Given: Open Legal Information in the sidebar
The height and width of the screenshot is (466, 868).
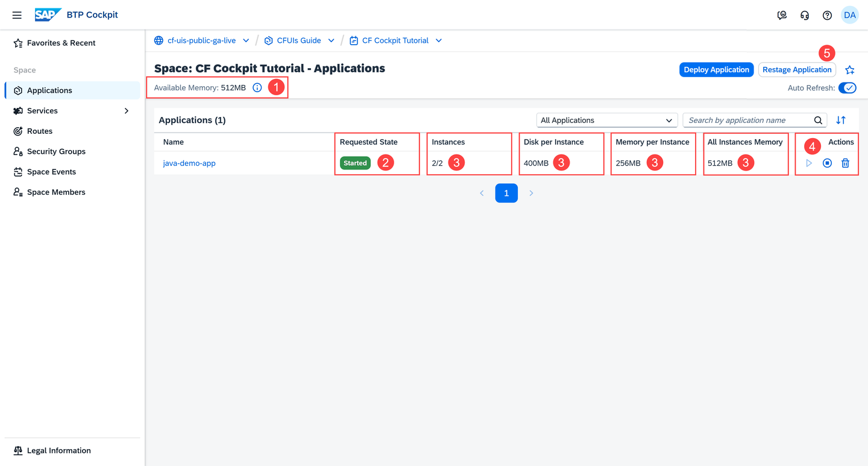Looking at the screenshot, I should 72,450.
